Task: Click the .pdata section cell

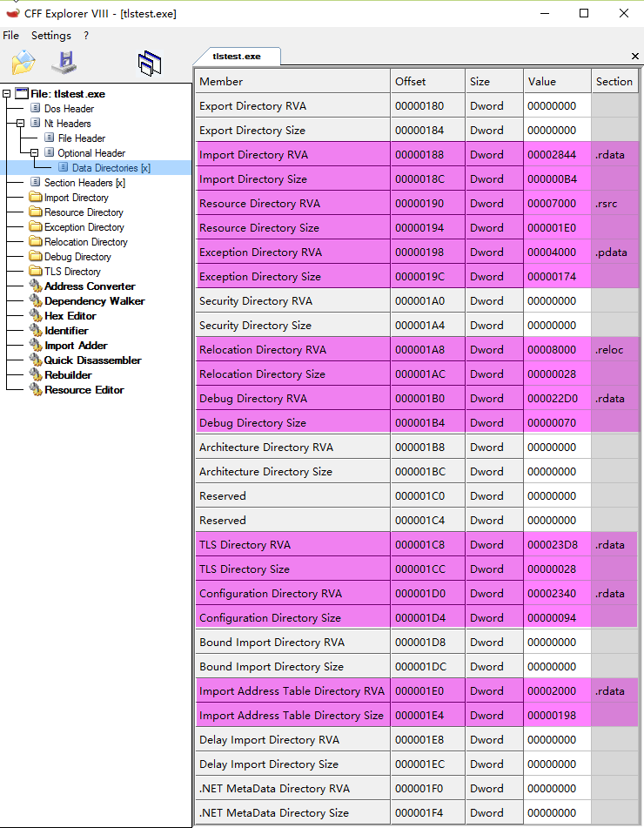Action: (614, 252)
